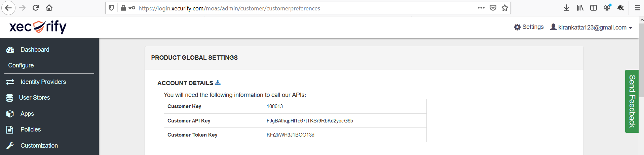This screenshot has width=644, height=155.
Task: Select Customer Key value 108613
Action: tap(275, 106)
